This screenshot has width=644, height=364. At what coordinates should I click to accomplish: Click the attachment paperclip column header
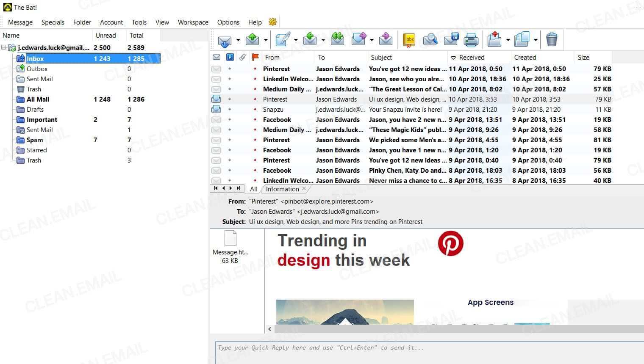(242, 57)
